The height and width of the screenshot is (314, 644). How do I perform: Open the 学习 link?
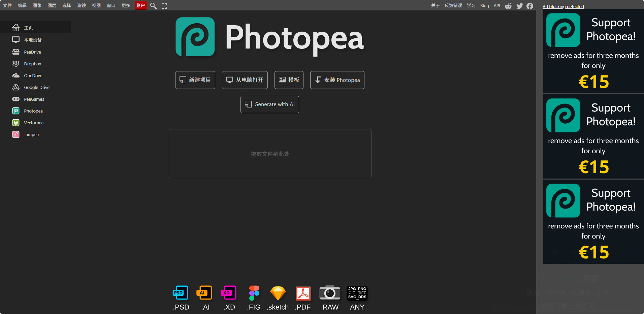[471, 6]
